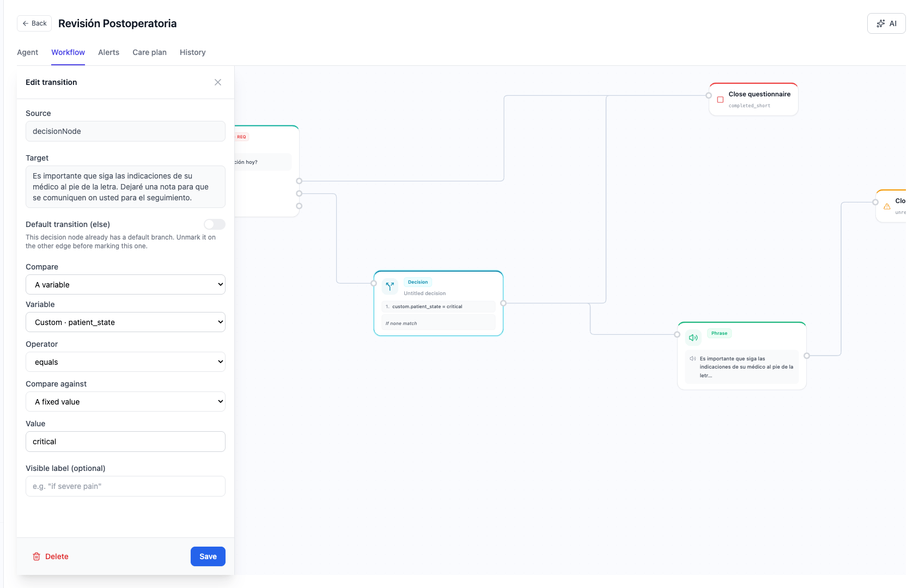Click the AI sparkle icon
Image resolution: width=919 pixels, height=588 pixels.
(880, 23)
